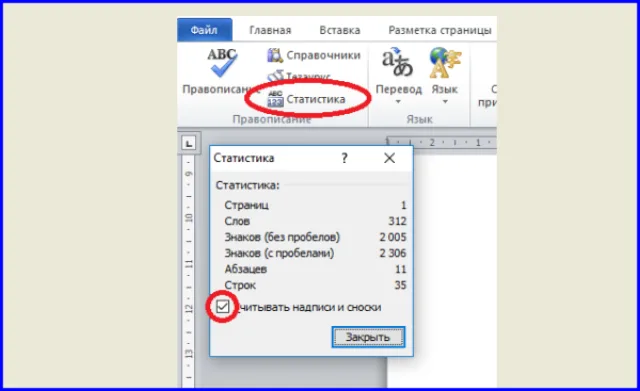Click the Язык language globe icon
This screenshot has height=391, width=640.
click(x=445, y=62)
